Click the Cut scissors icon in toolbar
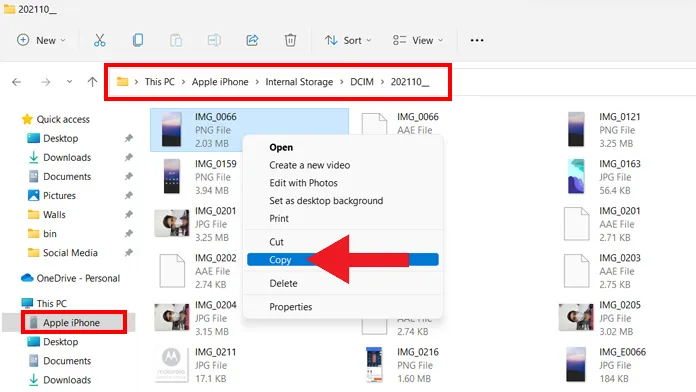696x392 pixels. (99, 40)
